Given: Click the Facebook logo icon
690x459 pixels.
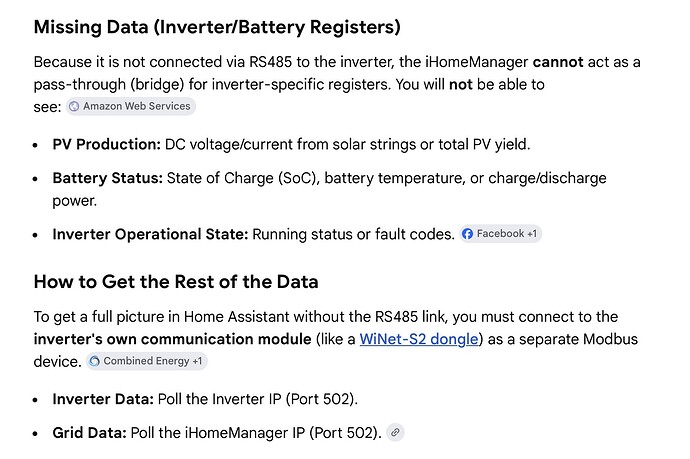Looking at the screenshot, I should 468,234.
